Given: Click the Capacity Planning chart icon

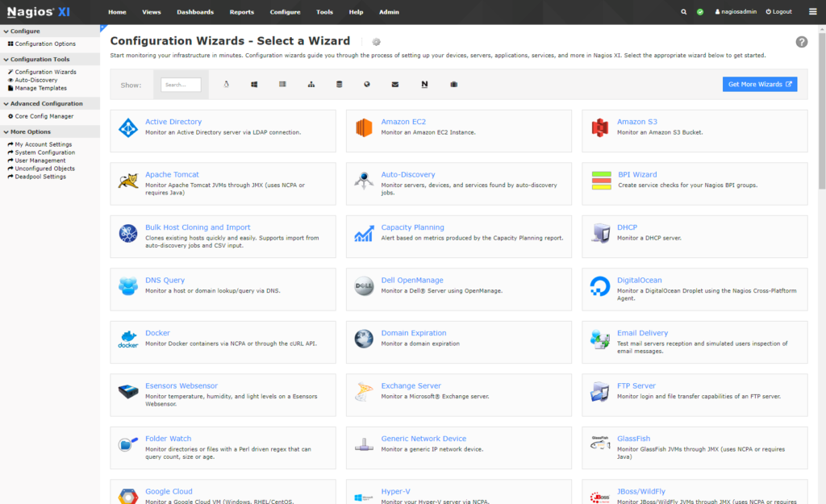Looking at the screenshot, I should [364, 233].
